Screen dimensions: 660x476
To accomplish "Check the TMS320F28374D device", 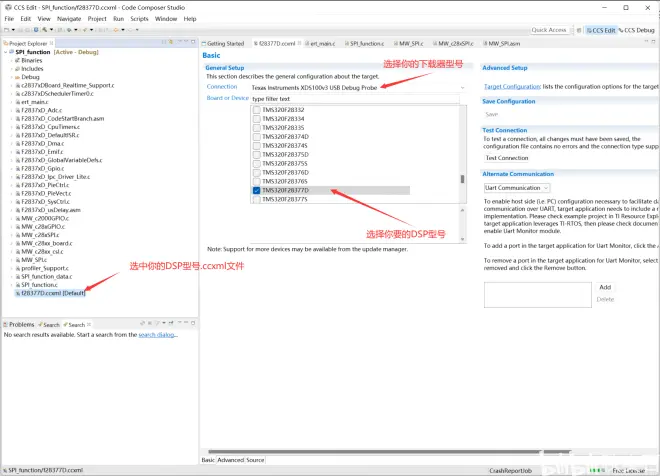I will coord(256,136).
